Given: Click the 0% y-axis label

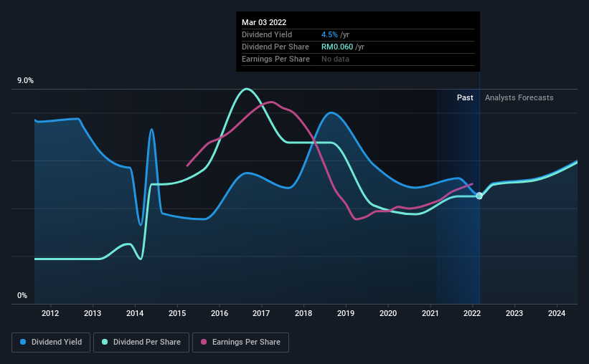Looking at the screenshot, I should tap(22, 296).
